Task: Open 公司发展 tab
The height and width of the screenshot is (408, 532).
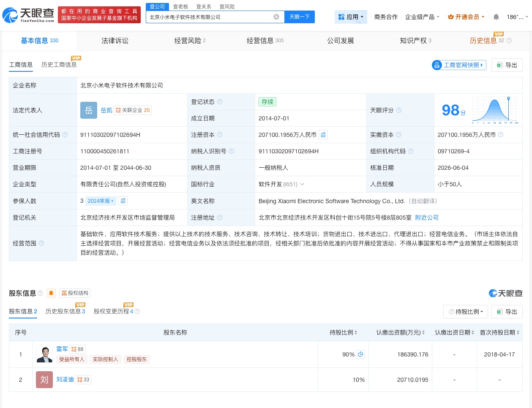Action: click(x=341, y=41)
